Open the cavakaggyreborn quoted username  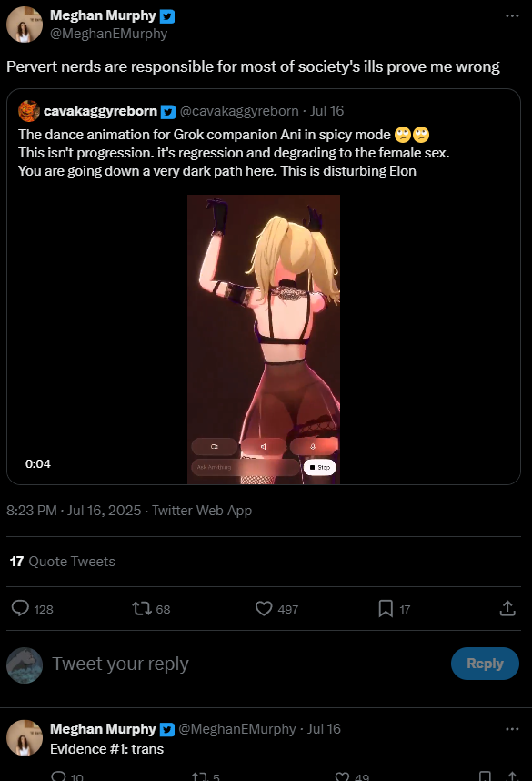[x=101, y=110]
